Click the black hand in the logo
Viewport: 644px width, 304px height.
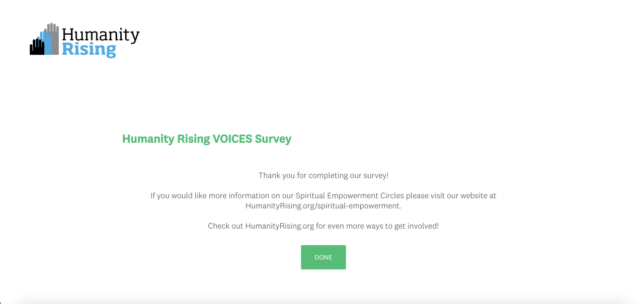(36, 47)
